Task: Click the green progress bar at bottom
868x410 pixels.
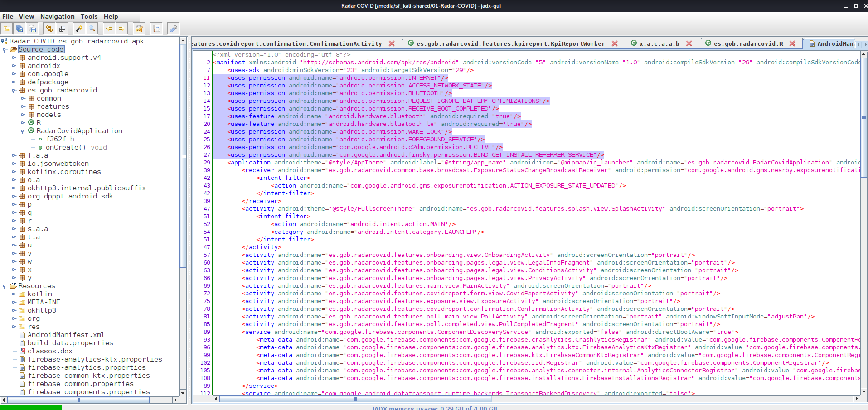Action: click(31, 408)
